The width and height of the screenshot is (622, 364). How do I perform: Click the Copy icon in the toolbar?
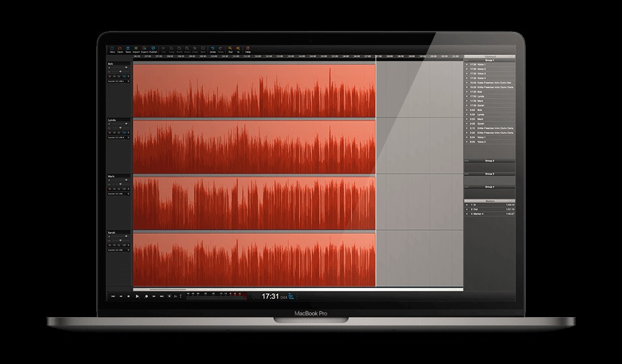[171, 49]
